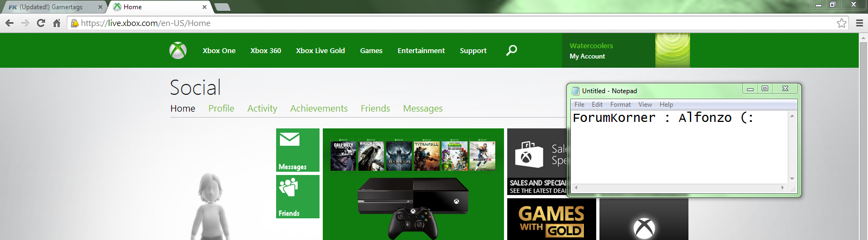Open Xbox One navigation menu
The width and height of the screenshot is (868, 240).
[x=219, y=50]
